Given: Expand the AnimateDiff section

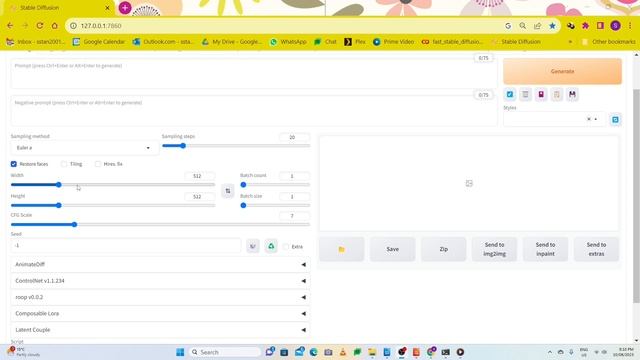Looking at the screenshot, I should click(x=160, y=264).
